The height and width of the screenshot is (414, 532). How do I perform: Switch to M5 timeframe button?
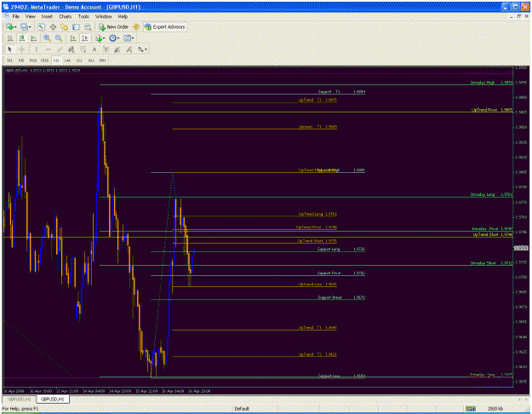(21, 60)
